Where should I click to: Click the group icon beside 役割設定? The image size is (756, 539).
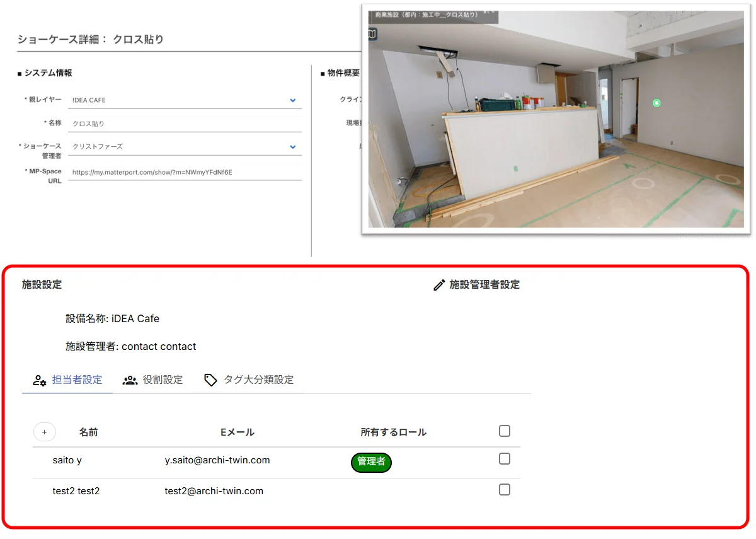pyautogui.click(x=129, y=380)
